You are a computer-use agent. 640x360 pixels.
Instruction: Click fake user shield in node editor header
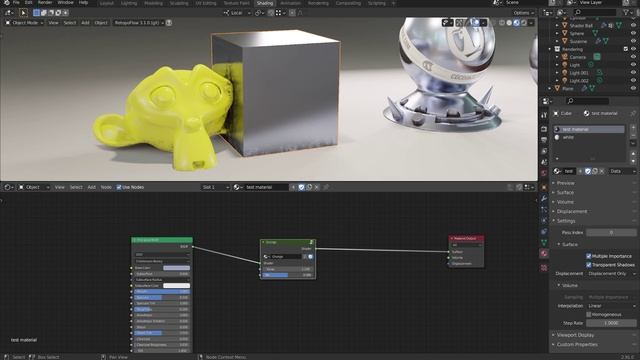click(301, 187)
